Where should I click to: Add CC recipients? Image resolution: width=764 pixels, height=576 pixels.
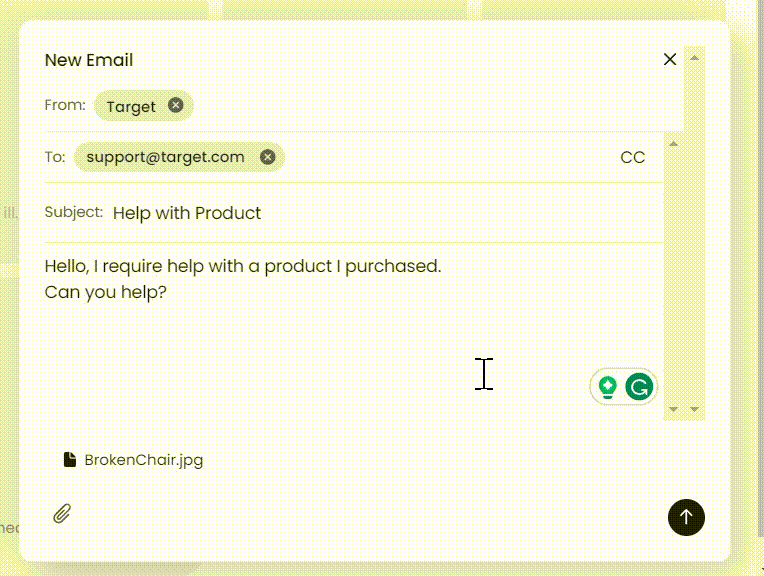[x=632, y=157]
